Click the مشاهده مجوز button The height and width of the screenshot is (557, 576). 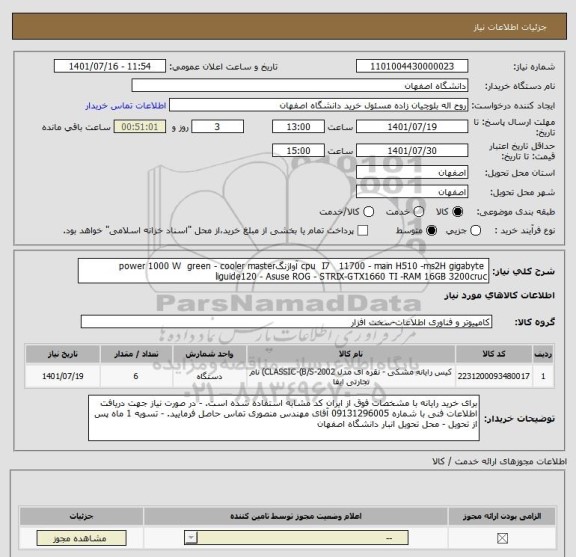click(82, 538)
